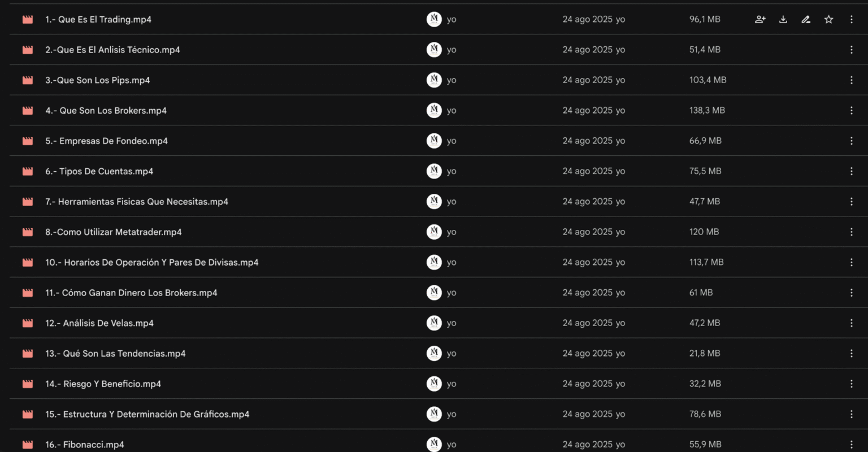Open more actions for Fibonacci.mp4
868x452 pixels.
coord(851,445)
